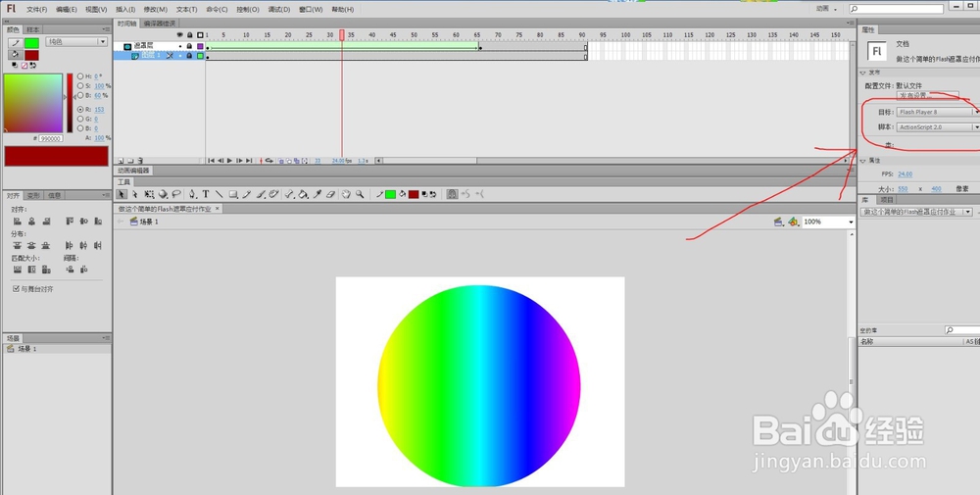The height and width of the screenshot is (495, 980).
Task: Switch to the 变形 transform tab
Action: pyautogui.click(x=33, y=196)
